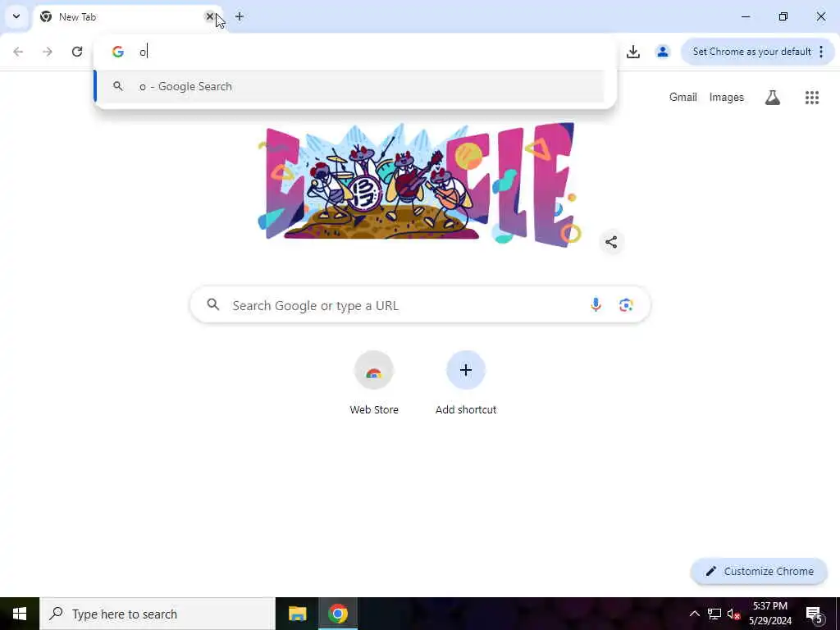Open the Chrome profile icon
840x630 pixels.
663,52
